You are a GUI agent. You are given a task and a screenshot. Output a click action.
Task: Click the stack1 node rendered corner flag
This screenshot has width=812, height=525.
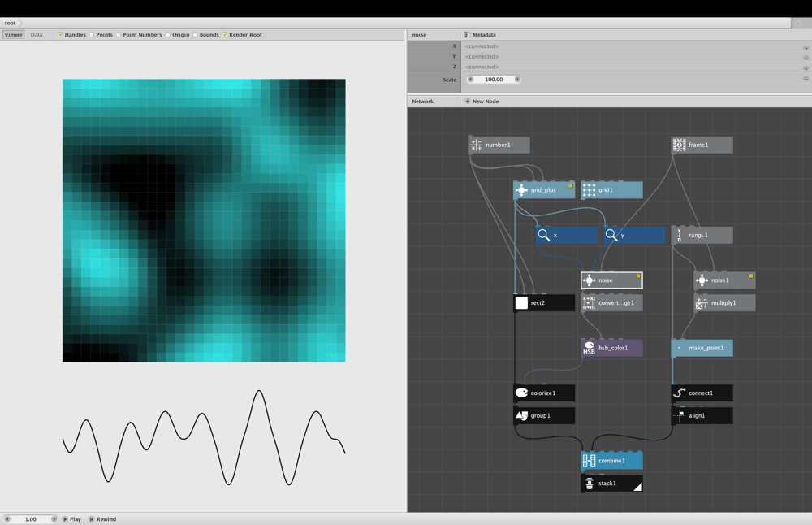pos(638,487)
